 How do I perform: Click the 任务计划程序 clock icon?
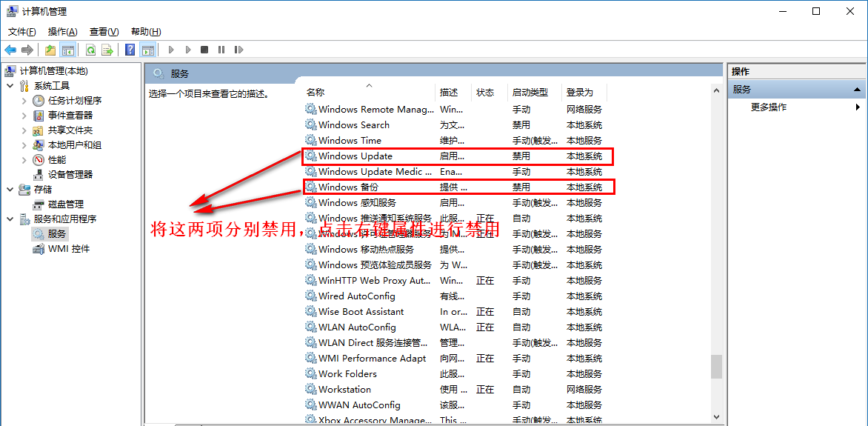click(39, 101)
